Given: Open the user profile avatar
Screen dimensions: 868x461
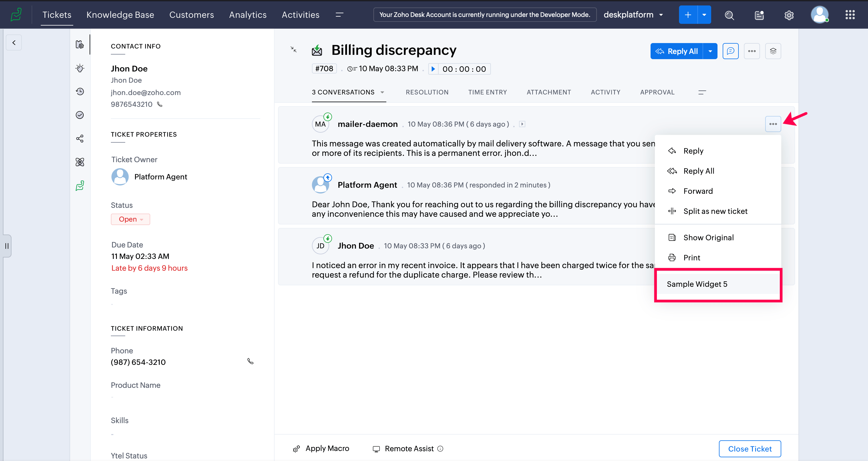Looking at the screenshot, I should [819, 14].
